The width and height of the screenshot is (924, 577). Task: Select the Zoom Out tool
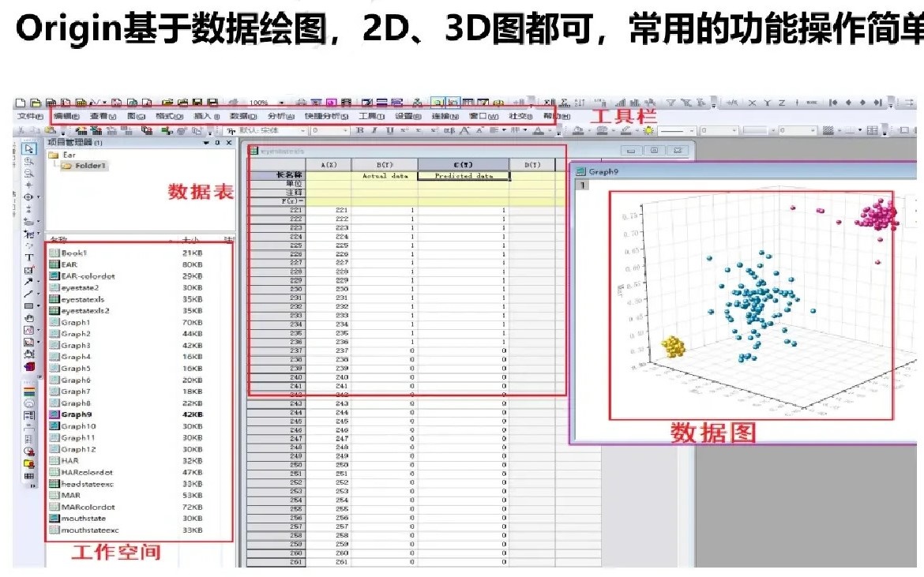coord(29,173)
